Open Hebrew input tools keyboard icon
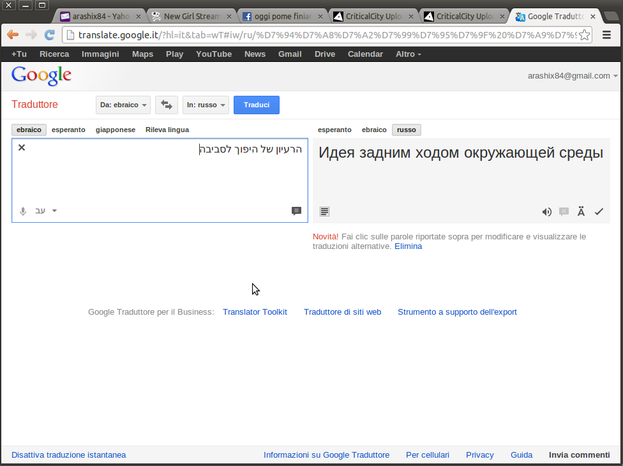Image resolution: width=623 pixels, height=466 pixels. 40,211
